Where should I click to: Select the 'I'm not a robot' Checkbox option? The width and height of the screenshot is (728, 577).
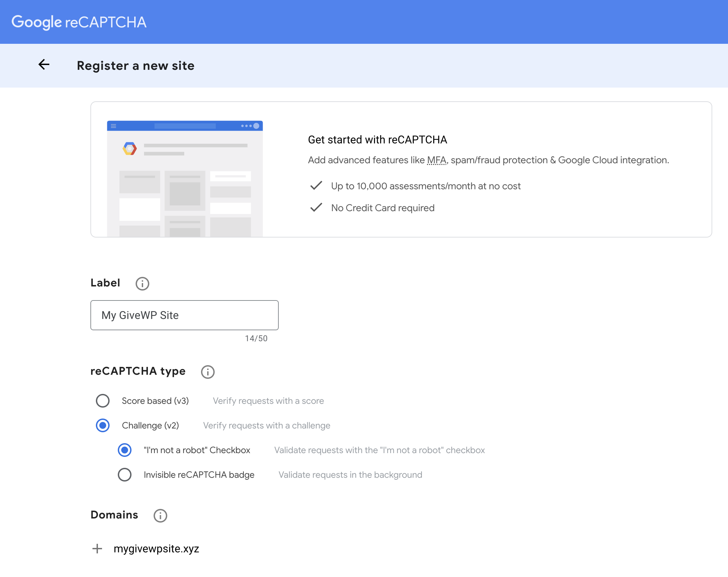pyautogui.click(x=125, y=450)
